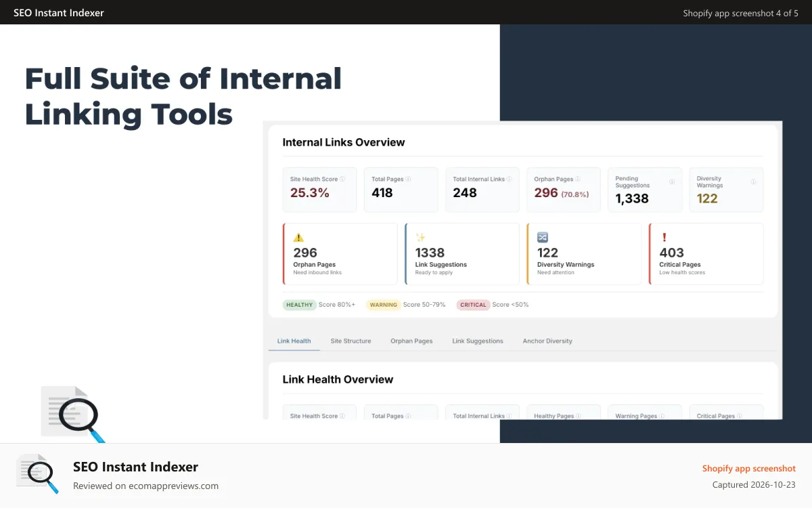
Task: Select the Link Suggestions tab
Action: point(478,341)
